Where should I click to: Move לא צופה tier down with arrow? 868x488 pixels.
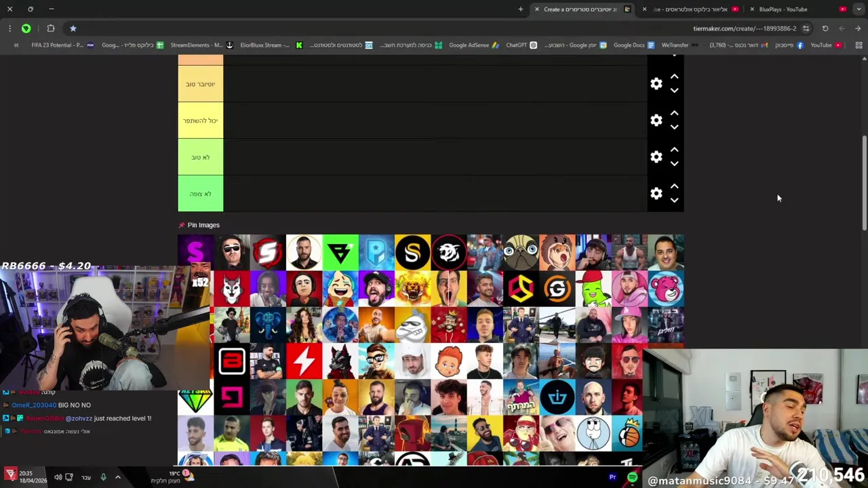pos(674,201)
